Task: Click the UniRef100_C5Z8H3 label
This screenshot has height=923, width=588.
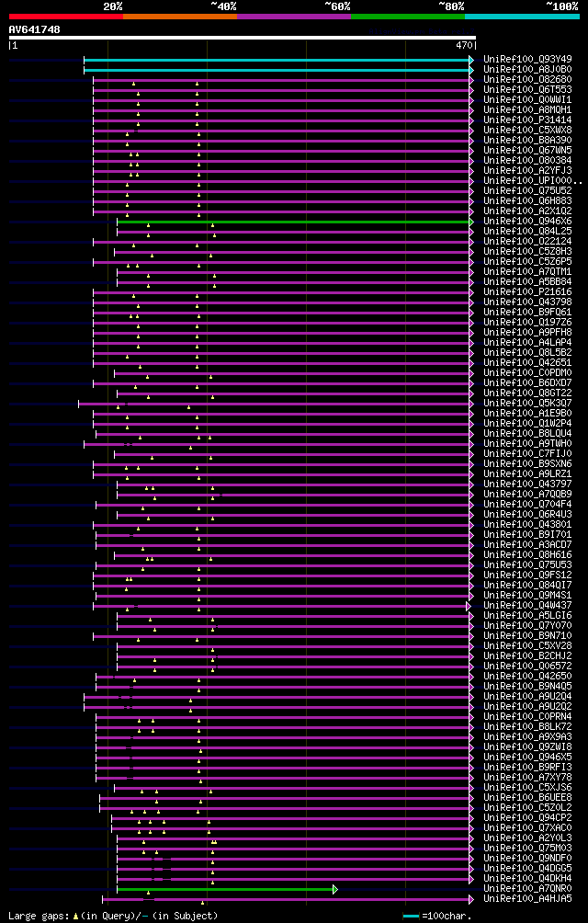Action: pos(527,252)
